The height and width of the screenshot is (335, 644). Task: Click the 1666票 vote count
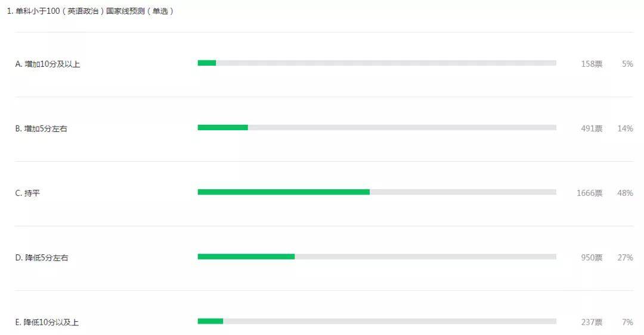point(589,193)
